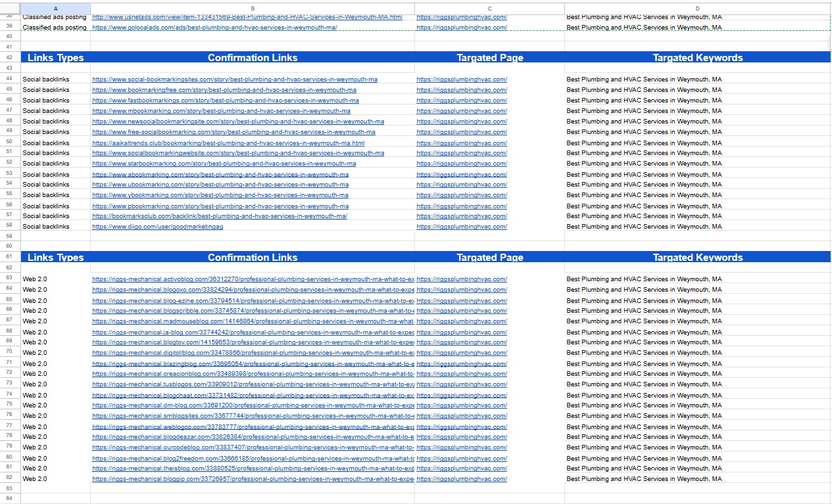
Task: Open the ybookmarking.com story link
Action: click(x=220, y=195)
